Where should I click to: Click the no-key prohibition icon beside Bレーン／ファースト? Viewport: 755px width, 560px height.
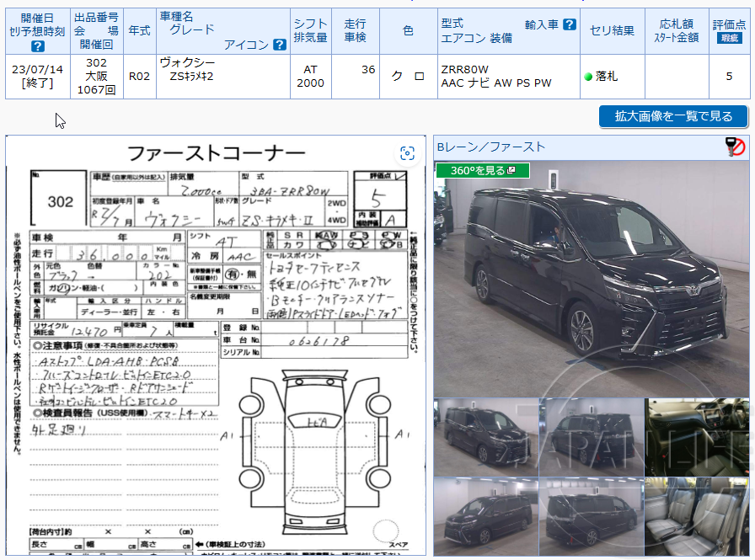coord(737,146)
